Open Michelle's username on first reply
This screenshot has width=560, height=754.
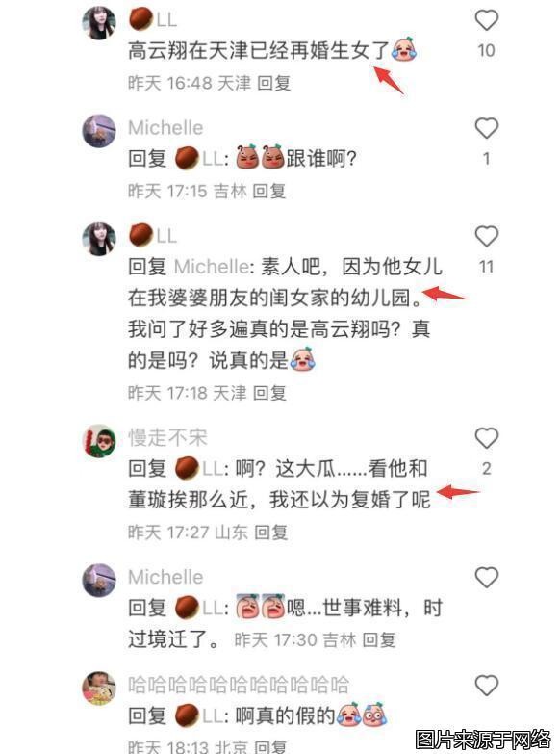click(165, 128)
